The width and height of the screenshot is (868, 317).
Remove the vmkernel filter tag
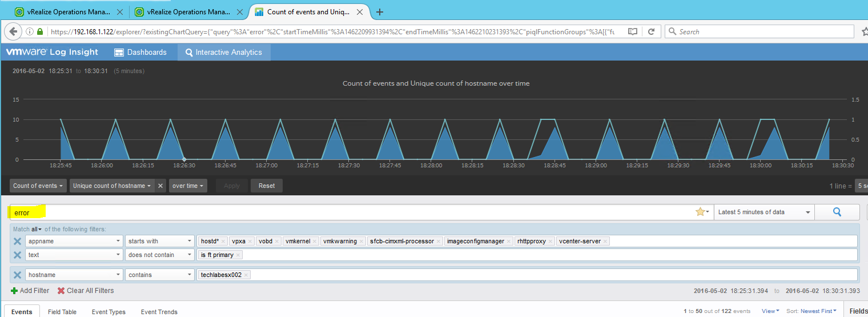[x=315, y=242]
